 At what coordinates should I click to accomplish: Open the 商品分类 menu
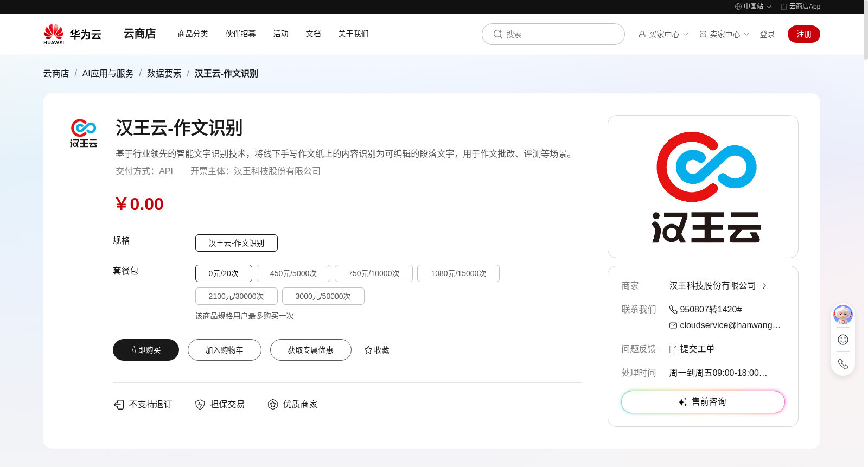pyautogui.click(x=193, y=34)
